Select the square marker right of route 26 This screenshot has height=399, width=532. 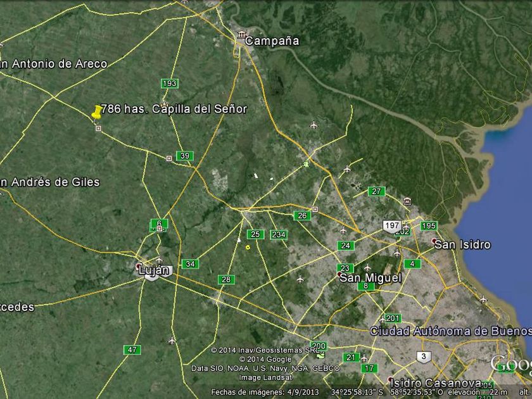point(315,210)
